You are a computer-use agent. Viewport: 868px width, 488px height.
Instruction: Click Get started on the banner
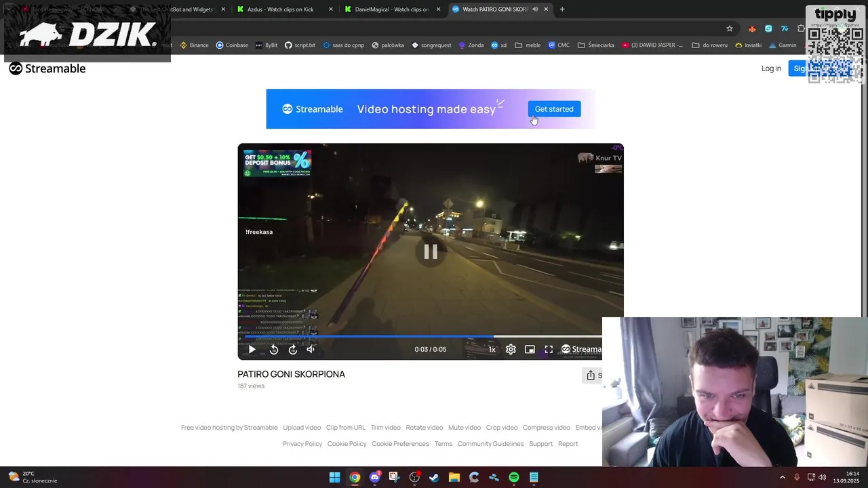pyautogui.click(x=554, y=109)
